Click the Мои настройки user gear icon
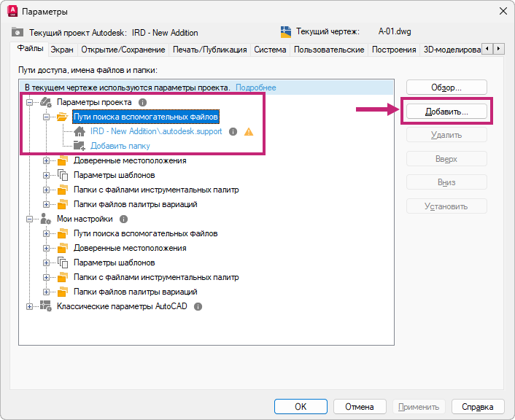515x420 pixels. click(x=46, y=219)
